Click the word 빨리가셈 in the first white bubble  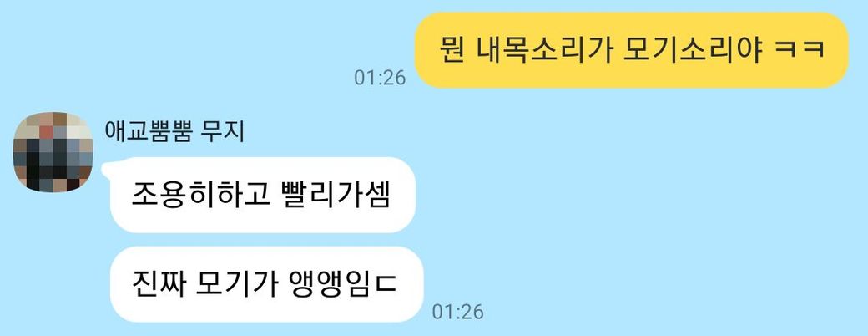(x=331, y=196)
